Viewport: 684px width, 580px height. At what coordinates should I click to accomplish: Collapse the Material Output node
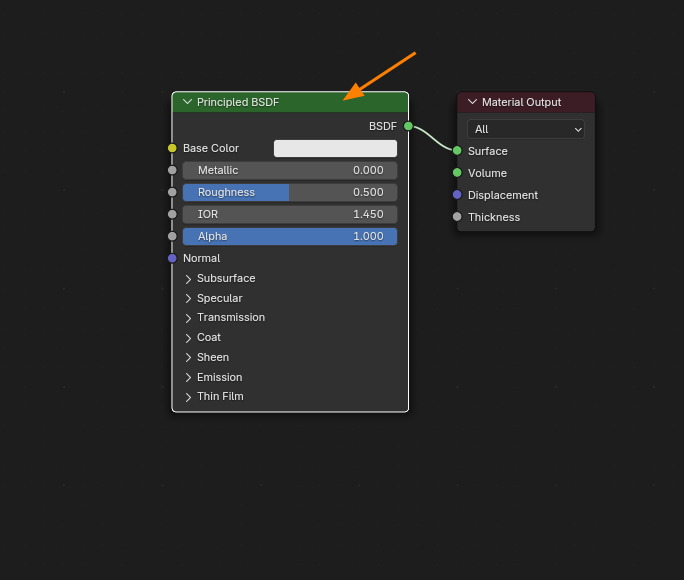472,102
